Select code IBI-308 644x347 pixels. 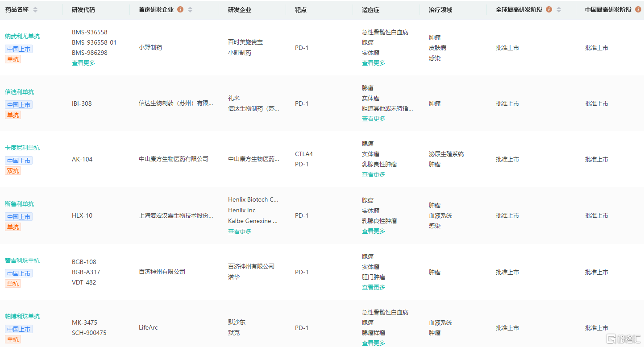click(x=82, y=103)
